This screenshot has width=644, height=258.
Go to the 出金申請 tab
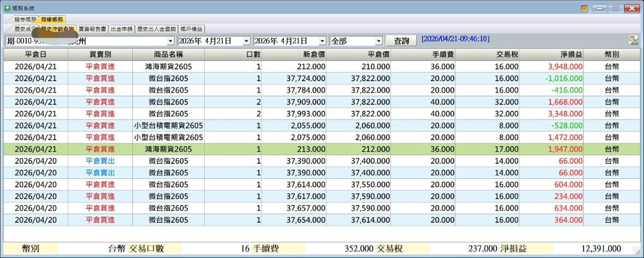point(121,29)
